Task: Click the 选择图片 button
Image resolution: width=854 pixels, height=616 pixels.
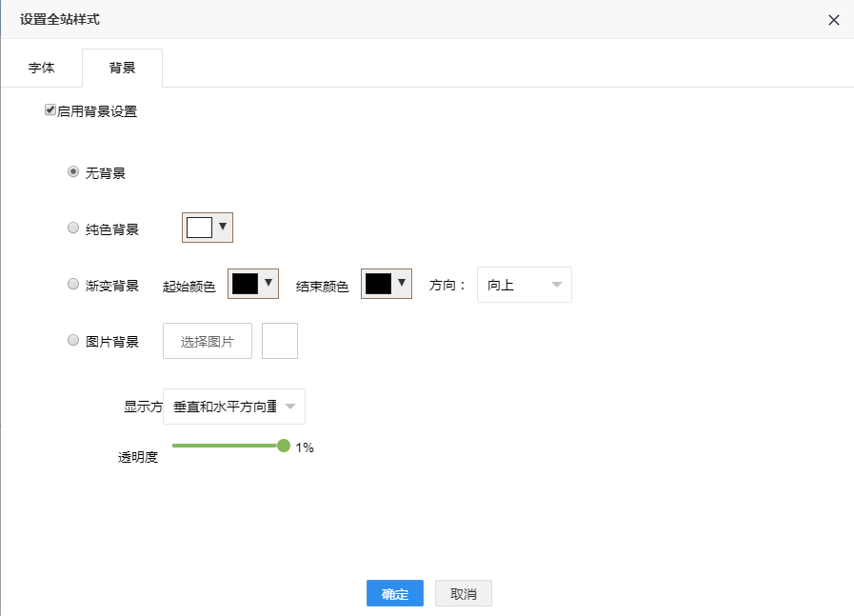Action: [x=208, y=341]
